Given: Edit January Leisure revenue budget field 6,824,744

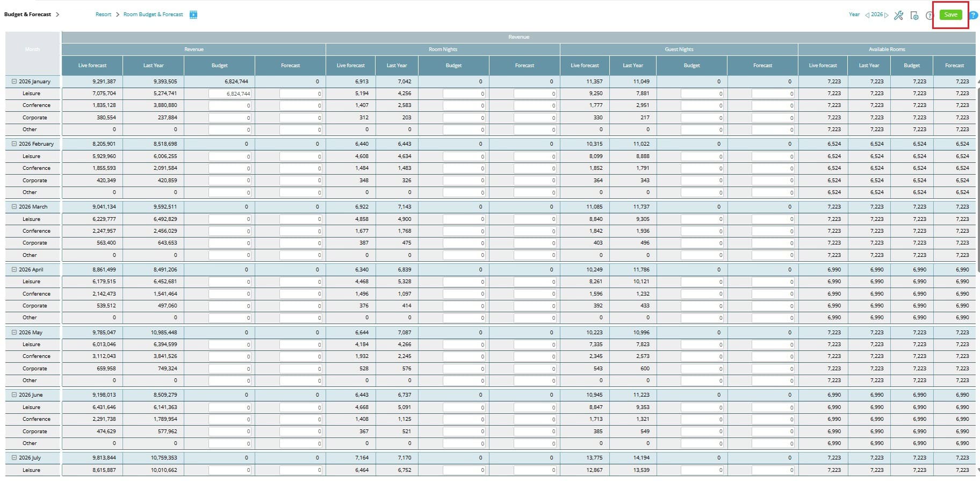Looking at the screenshot, I should click(230, 94).
